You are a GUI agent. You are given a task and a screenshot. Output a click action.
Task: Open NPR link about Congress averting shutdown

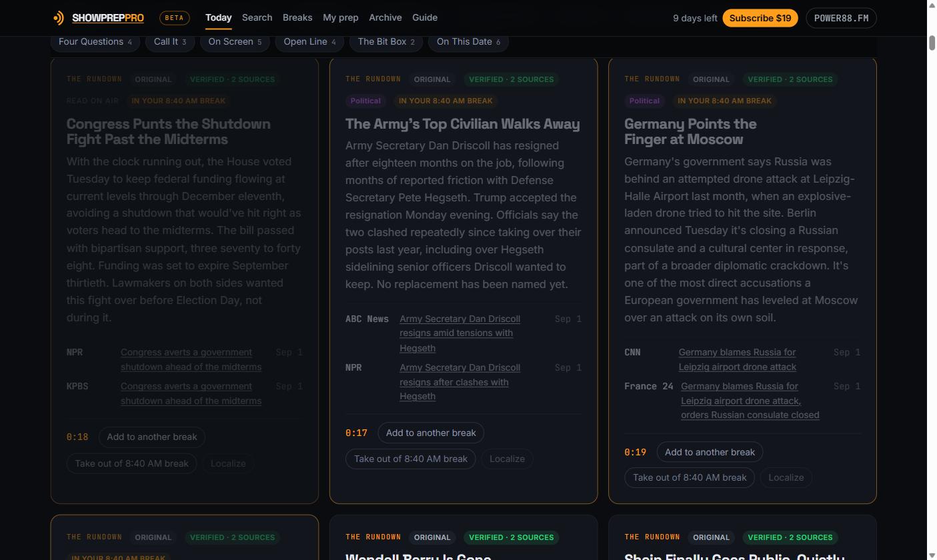pyautogui.click(x=191, y=359)
